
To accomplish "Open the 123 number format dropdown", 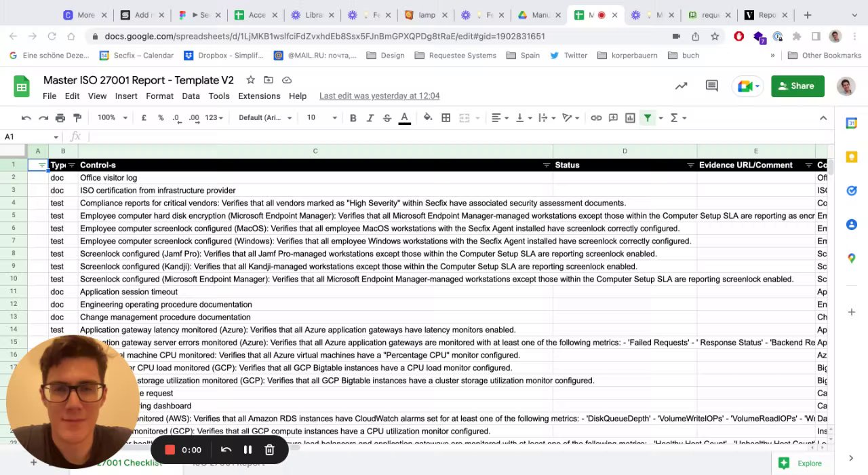I will [x=214, y=118].
